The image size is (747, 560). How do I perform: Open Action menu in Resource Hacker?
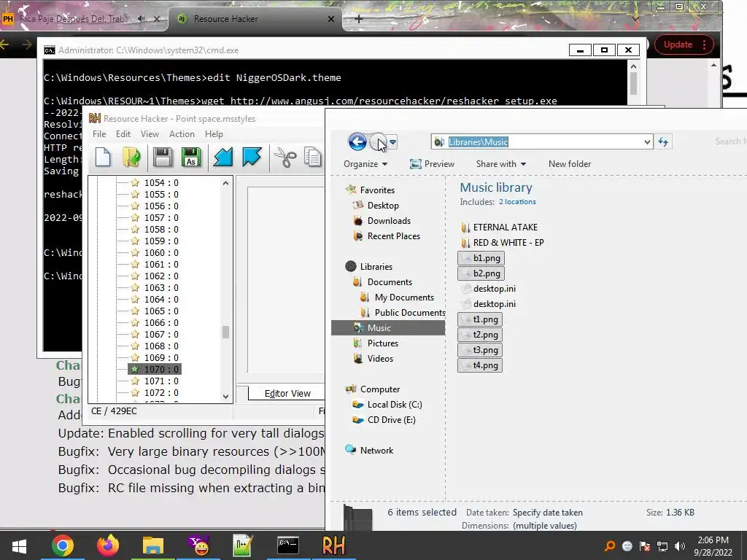pos(182,134)
